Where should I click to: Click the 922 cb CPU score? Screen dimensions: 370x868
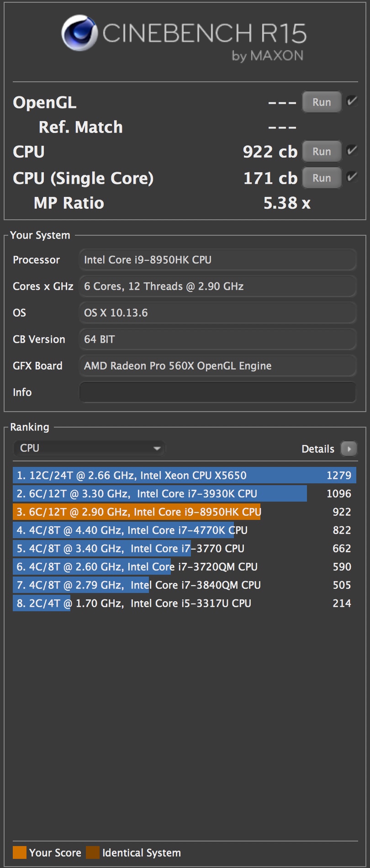click(270, 152)
